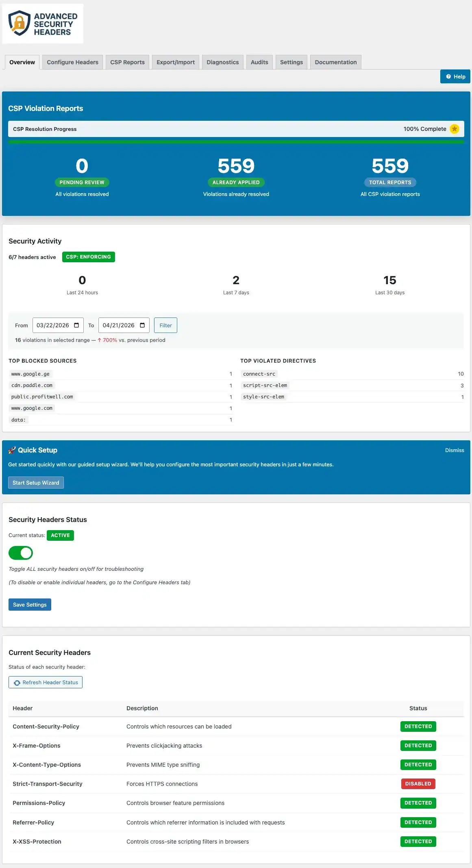Open the CSP Reports tab
This screenshot has width=472, height=868.
click(127, 62)
